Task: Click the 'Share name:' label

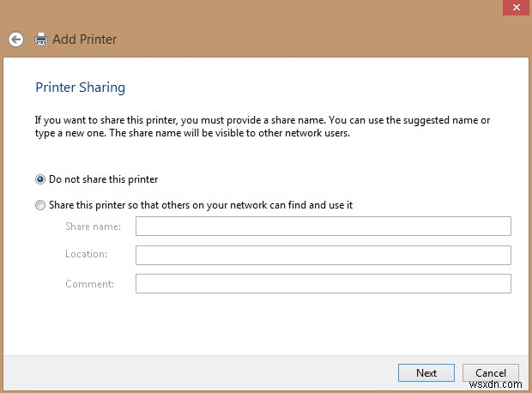Action: [x=93, y=227]
